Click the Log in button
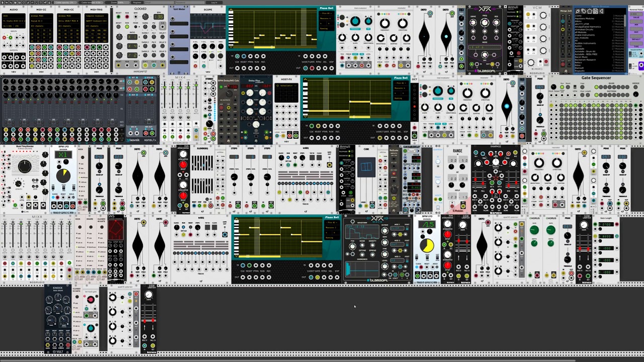This screenshot has width=644, height=362. point(214,3)
